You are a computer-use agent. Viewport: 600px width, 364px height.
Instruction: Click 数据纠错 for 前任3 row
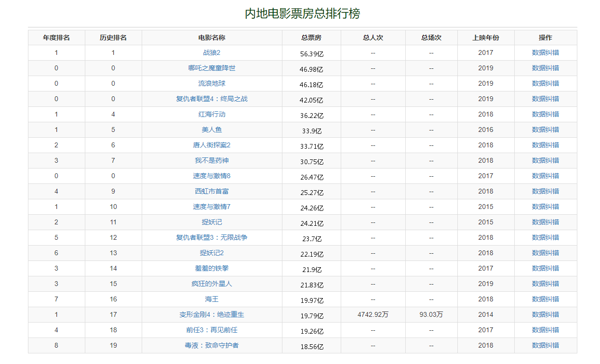pyautogui.click(x=546, y=330)
